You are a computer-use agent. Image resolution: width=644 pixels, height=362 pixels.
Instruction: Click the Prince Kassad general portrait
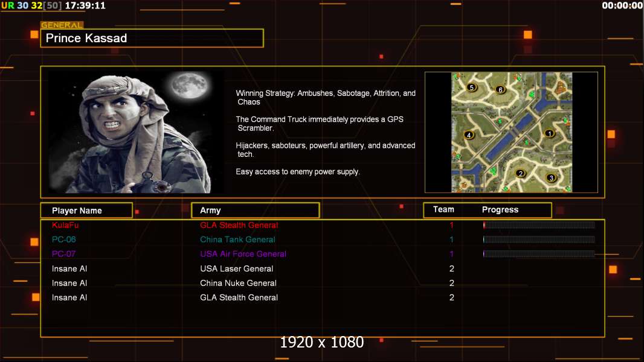click(x=137, y=132)
